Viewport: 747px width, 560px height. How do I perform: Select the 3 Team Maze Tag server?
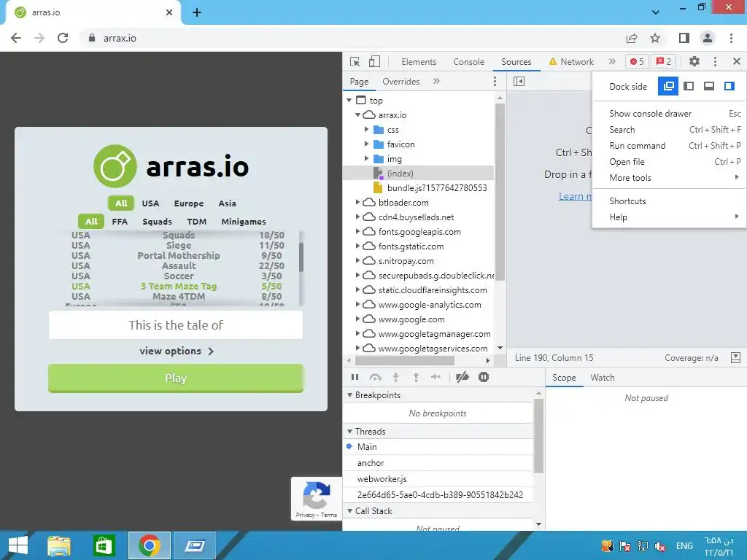178,286
